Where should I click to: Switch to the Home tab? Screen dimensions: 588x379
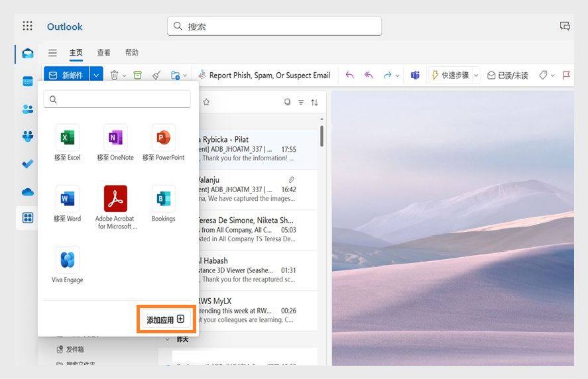(x=76, y=53)
